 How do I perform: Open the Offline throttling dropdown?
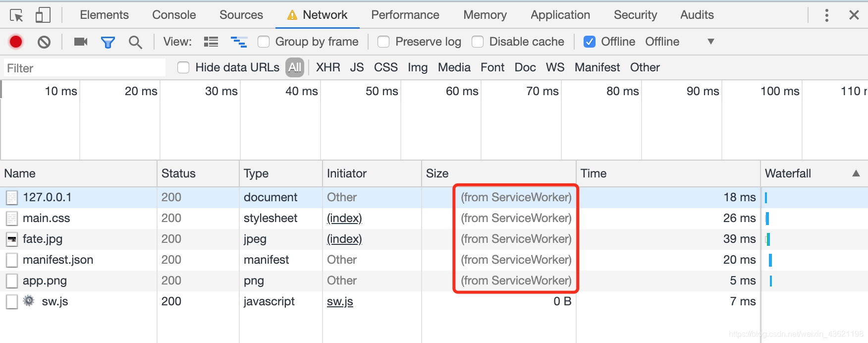[x=680, y=42]
